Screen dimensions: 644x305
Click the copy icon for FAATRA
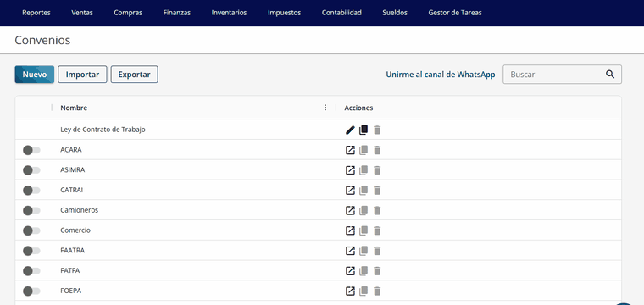(364, 251)
